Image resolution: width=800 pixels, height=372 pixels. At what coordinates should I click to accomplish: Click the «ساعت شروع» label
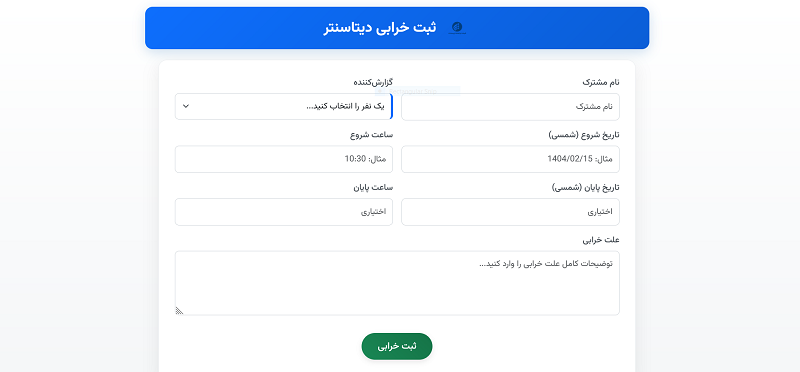tap(371, 135)
